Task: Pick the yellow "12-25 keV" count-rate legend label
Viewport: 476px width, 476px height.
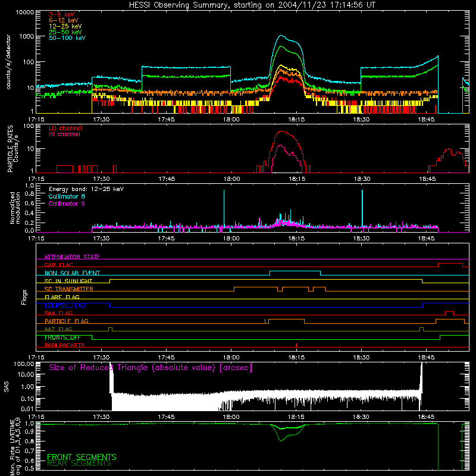Action: click(65, 26)
